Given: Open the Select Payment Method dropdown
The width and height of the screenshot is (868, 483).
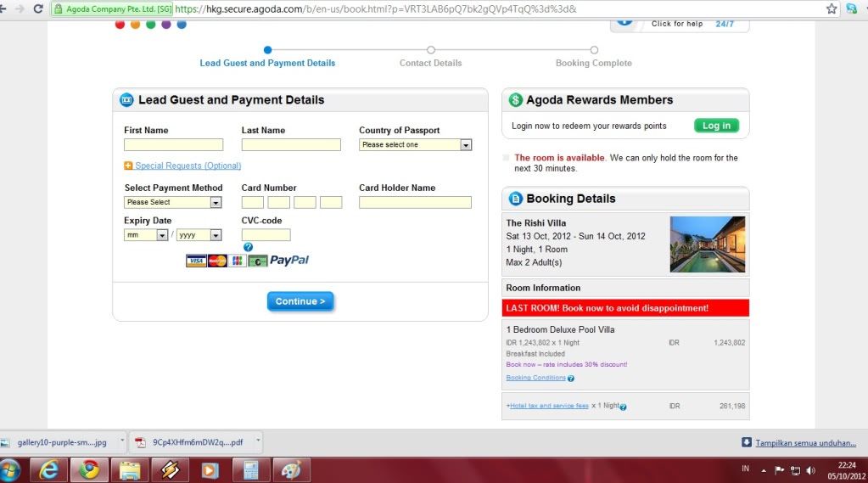Looking at the screenshot, I should [x=173, y=202].
